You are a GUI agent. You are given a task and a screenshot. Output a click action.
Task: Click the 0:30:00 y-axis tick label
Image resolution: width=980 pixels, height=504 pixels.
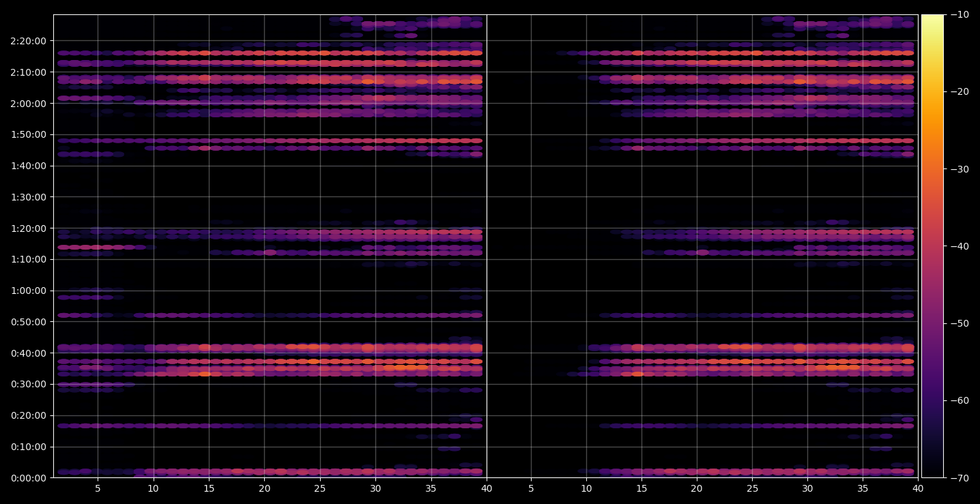[29, 384]
